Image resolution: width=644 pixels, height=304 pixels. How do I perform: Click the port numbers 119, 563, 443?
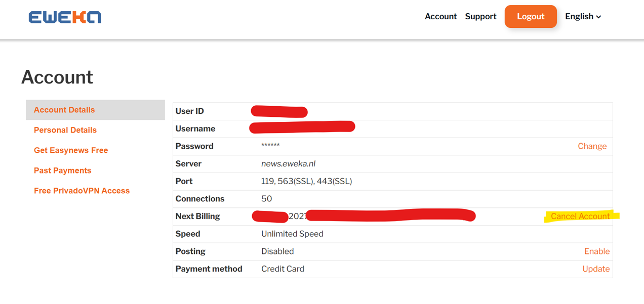[x=306, y=181]
